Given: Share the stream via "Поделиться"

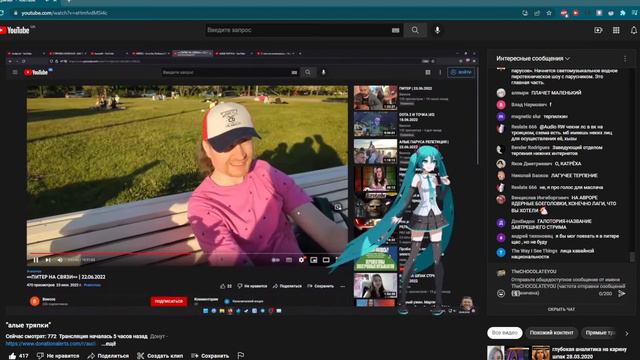Looking at the screenshot, I should (108, 356).
